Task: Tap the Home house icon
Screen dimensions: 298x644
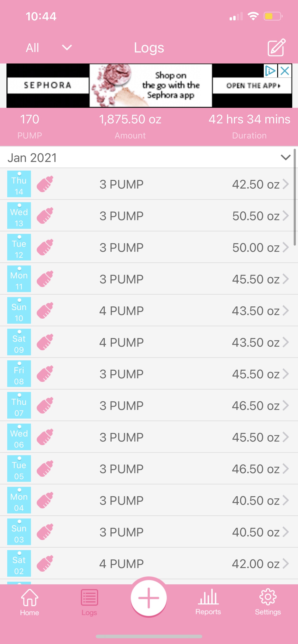Action: click(30, 598)
